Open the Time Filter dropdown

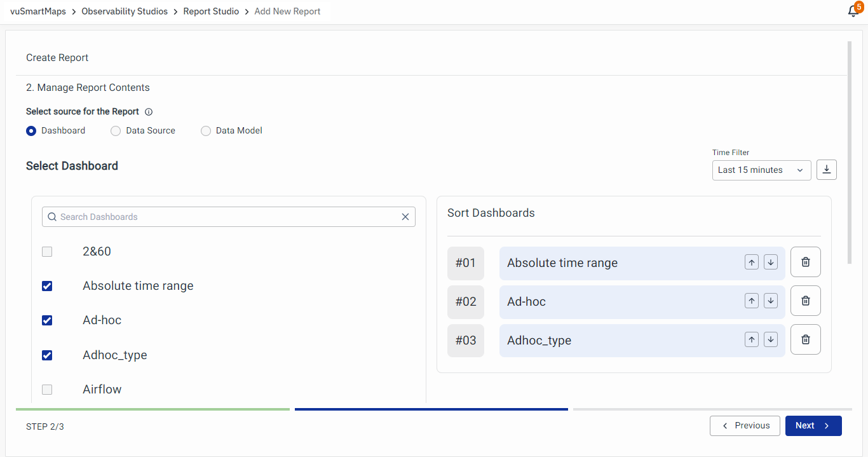point(761,170)
